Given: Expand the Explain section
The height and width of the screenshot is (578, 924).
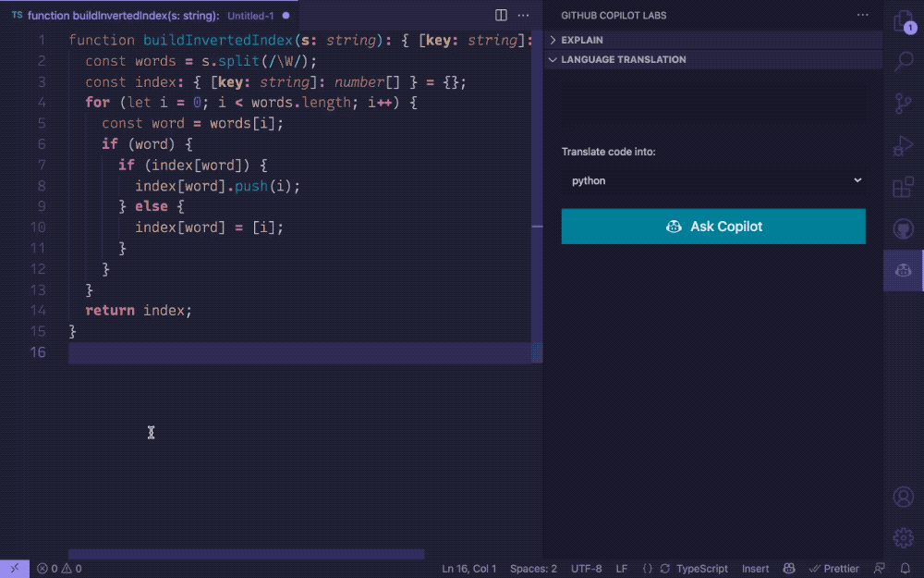Looking at the screenshot, I should coord(713,40).
